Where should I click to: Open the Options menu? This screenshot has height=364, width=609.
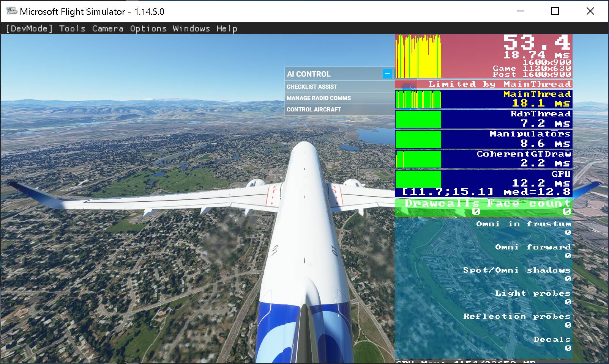(148, 28)
